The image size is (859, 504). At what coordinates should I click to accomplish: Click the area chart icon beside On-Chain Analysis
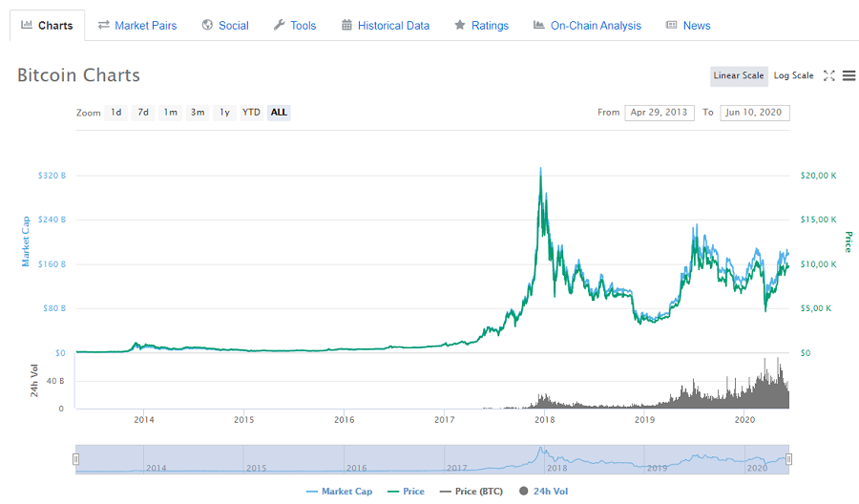[x=539, y=25]
